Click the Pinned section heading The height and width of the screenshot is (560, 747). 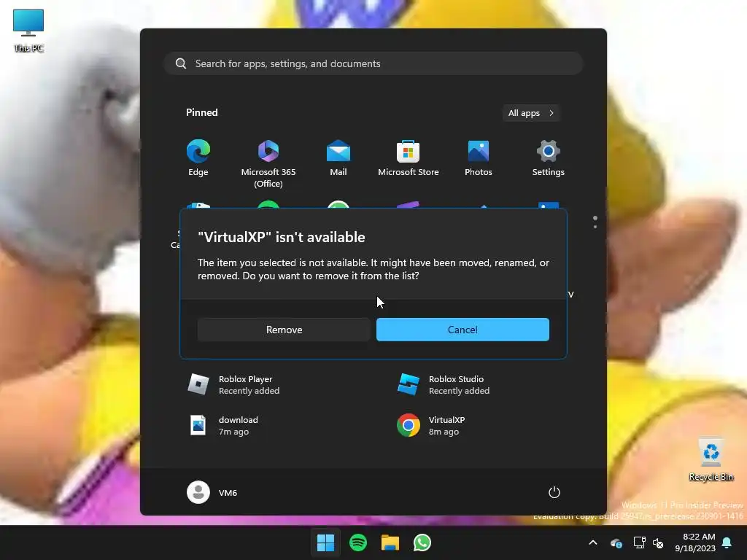coord(201,112)
